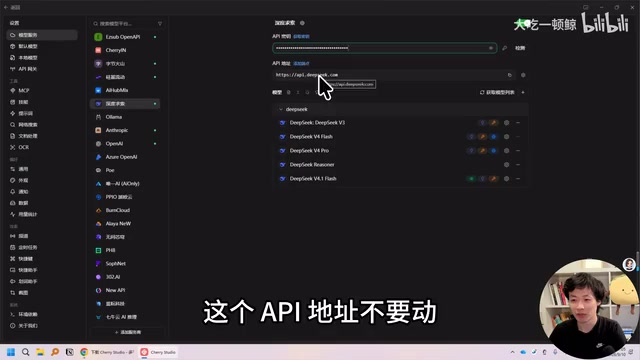Click the copy icon in API address field

pos(509,75)
